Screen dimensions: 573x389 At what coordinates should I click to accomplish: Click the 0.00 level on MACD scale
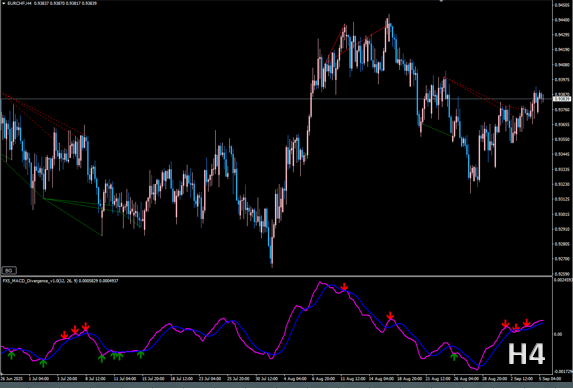(x=558, y=334)
